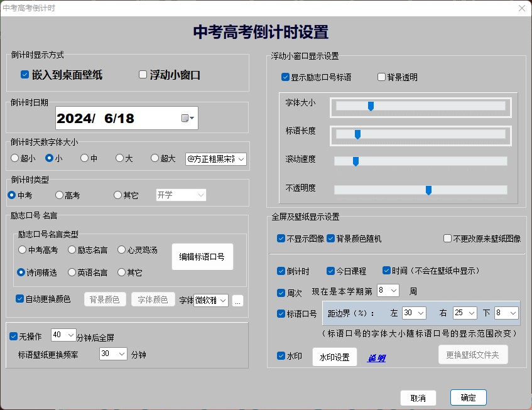Pick 超大 countdown font size
The height and width of the screenshot is (410, 532).
[155, 158]
